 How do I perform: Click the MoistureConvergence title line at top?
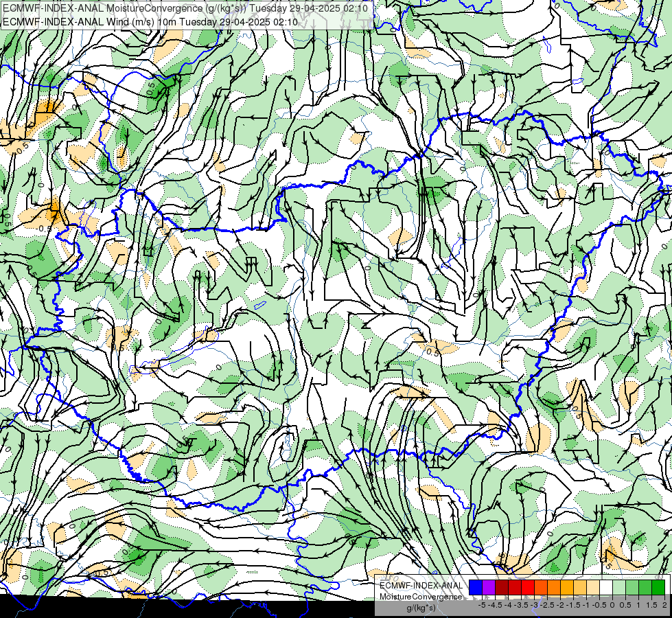pyautogui.click(x=185, y=8)
